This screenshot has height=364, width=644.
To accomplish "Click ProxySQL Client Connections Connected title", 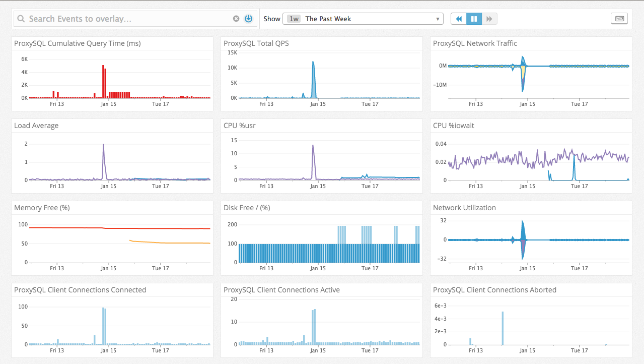I will [80, 290].
